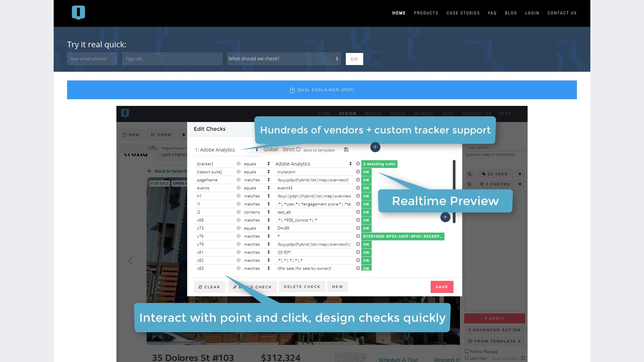644x362 pixels.
Task: Open the LOGIN nav item
Action: pyautogui.click(x=532, y=13)
